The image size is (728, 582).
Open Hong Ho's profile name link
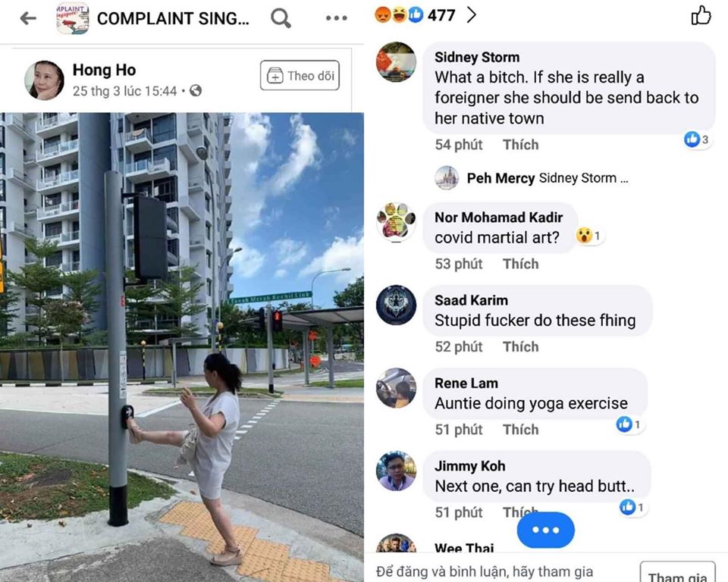click(x=104, y=70)
